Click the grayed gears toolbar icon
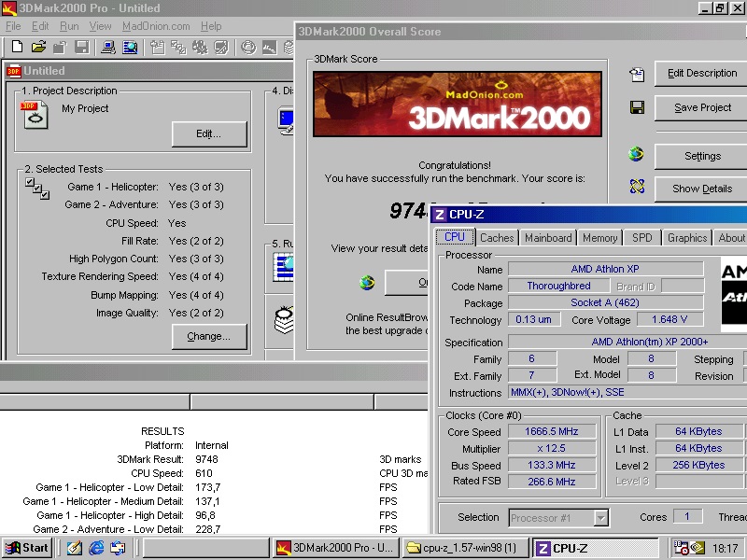 pos(200,48)
